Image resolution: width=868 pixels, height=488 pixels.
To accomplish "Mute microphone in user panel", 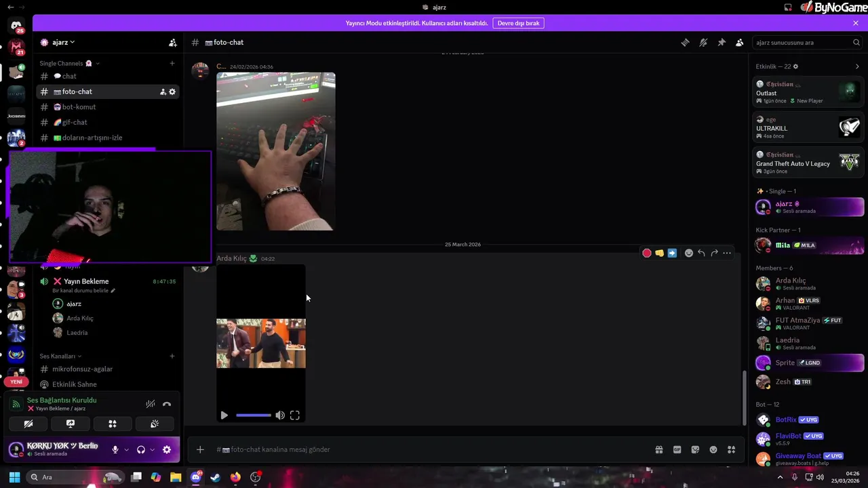I will 115,449.
